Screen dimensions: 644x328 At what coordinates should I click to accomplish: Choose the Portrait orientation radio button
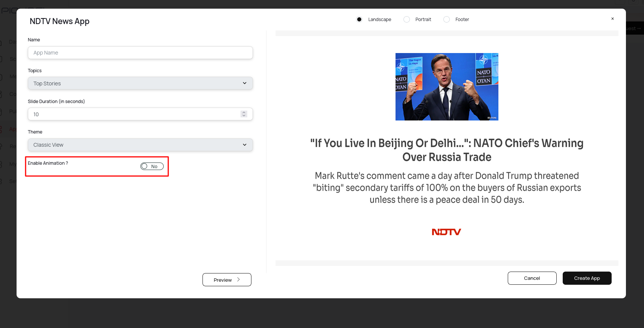[406, 20]
